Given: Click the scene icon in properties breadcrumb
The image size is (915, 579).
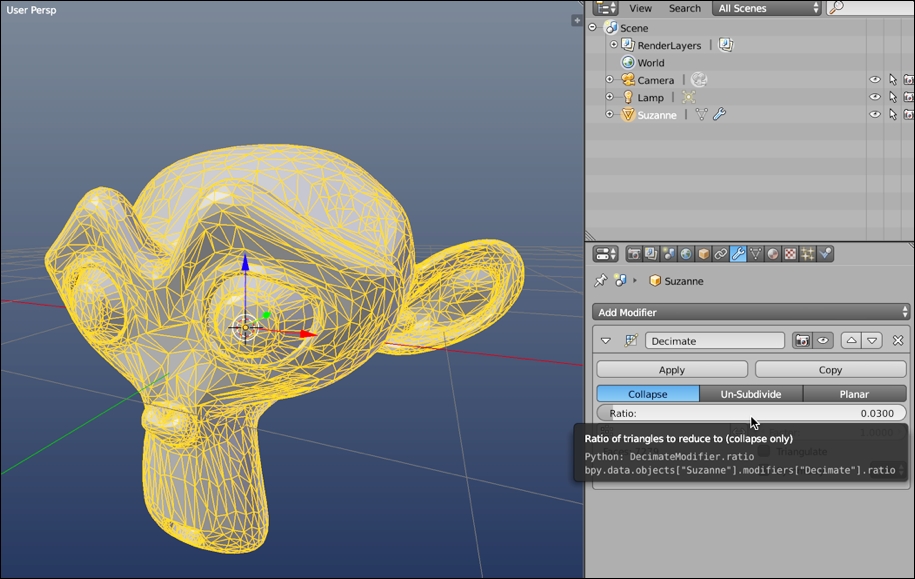Looking at the screenshot, I should pyautogui.click(x=620, y=281).
